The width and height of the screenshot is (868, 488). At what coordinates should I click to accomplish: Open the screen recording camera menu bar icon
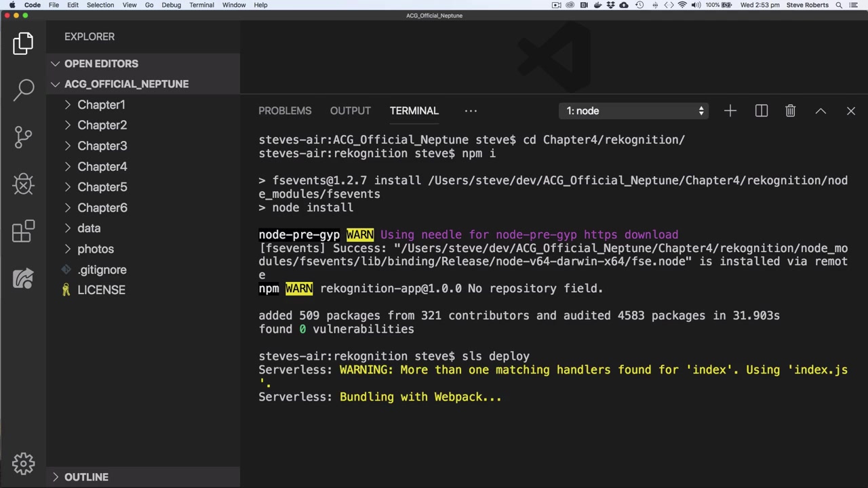556,5
